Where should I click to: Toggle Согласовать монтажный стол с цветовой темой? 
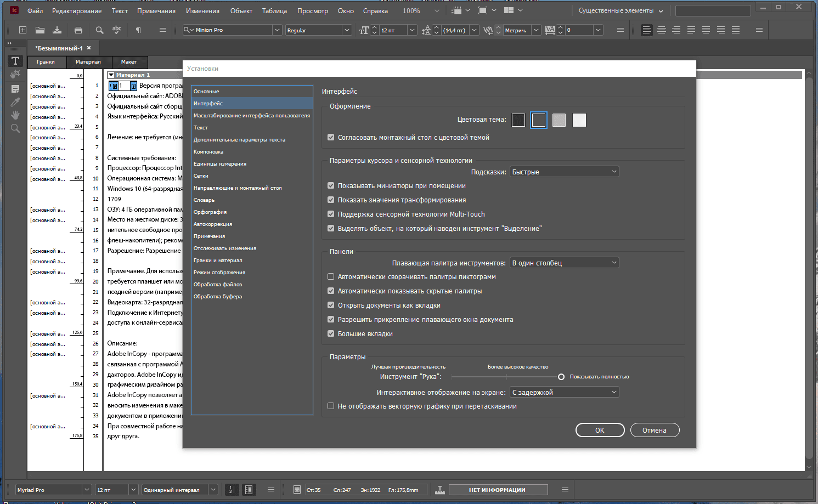coord(331,138)
